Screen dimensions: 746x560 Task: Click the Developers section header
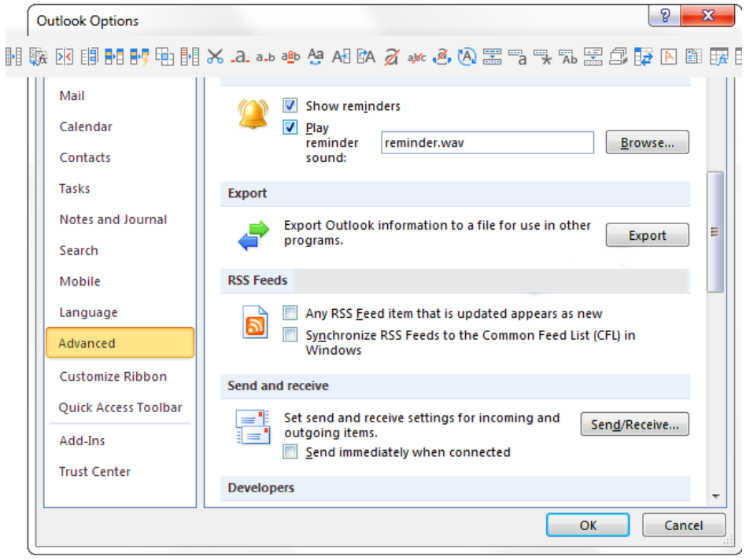tap(456, 488)
